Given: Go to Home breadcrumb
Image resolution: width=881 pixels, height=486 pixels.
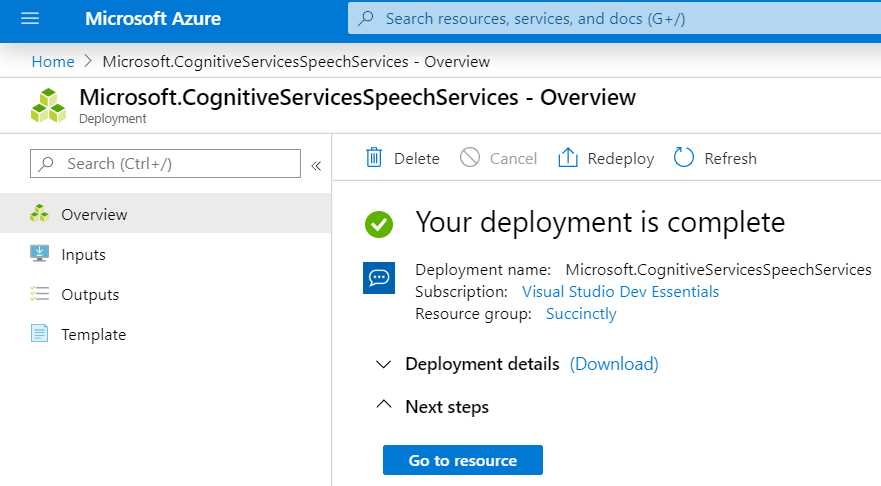Looking at the screenshot, I should tap(53, 61).
